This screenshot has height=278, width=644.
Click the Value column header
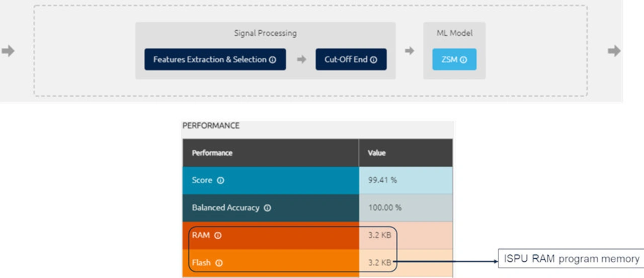point(376,153)
